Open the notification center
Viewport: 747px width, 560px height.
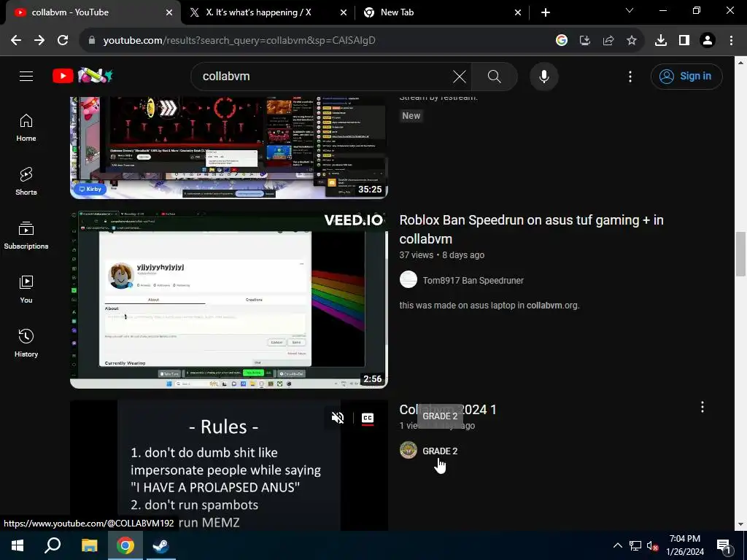pos(724,545)
